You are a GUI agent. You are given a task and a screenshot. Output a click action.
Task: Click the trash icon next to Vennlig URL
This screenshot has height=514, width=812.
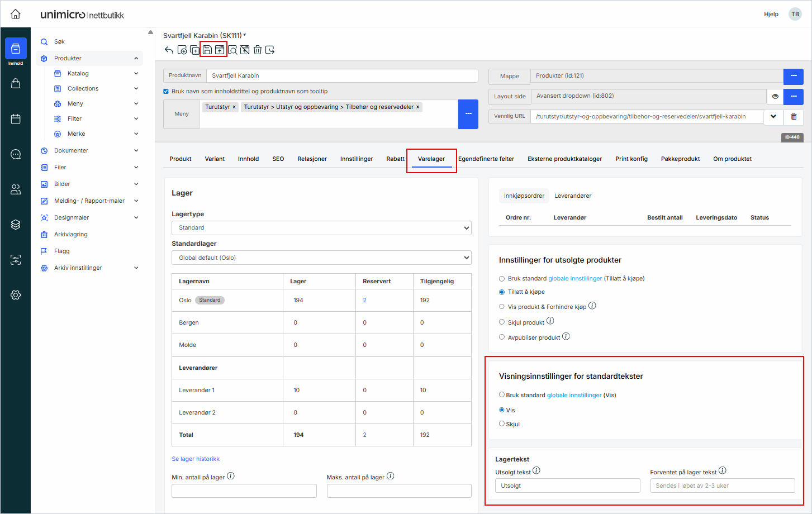tap(794, 116)
